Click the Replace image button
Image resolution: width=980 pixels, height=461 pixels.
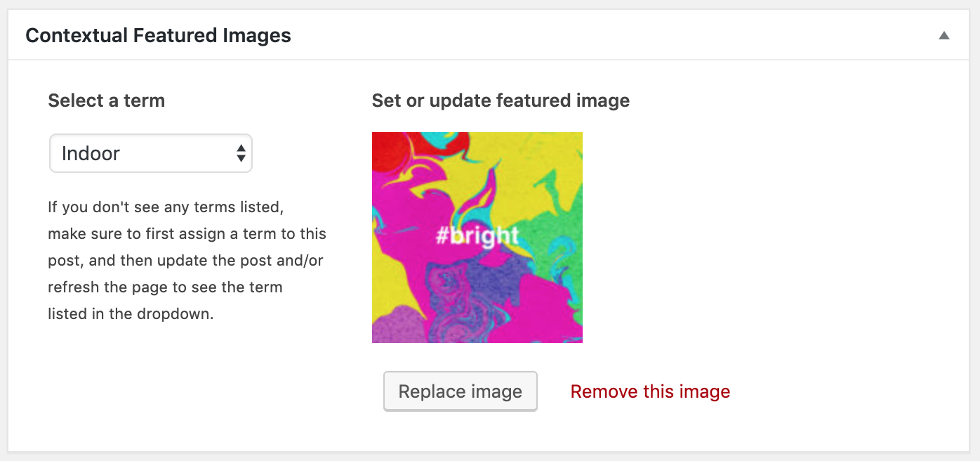(461, 391)
